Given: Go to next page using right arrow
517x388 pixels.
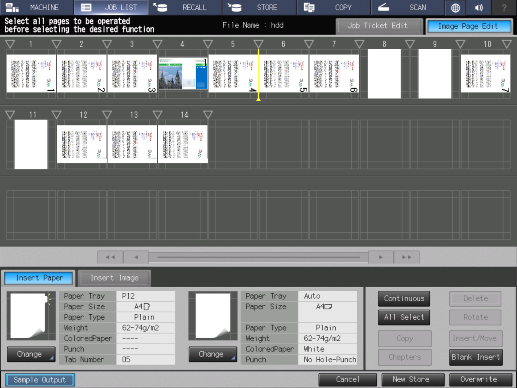Looking at the screenshot, I should [381, 257].
